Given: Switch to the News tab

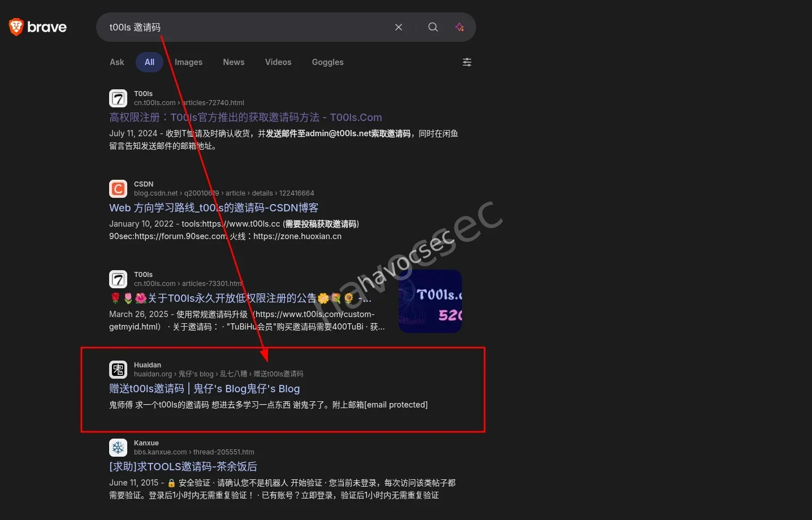Looking at the screenshot, I should coord(234,62).
